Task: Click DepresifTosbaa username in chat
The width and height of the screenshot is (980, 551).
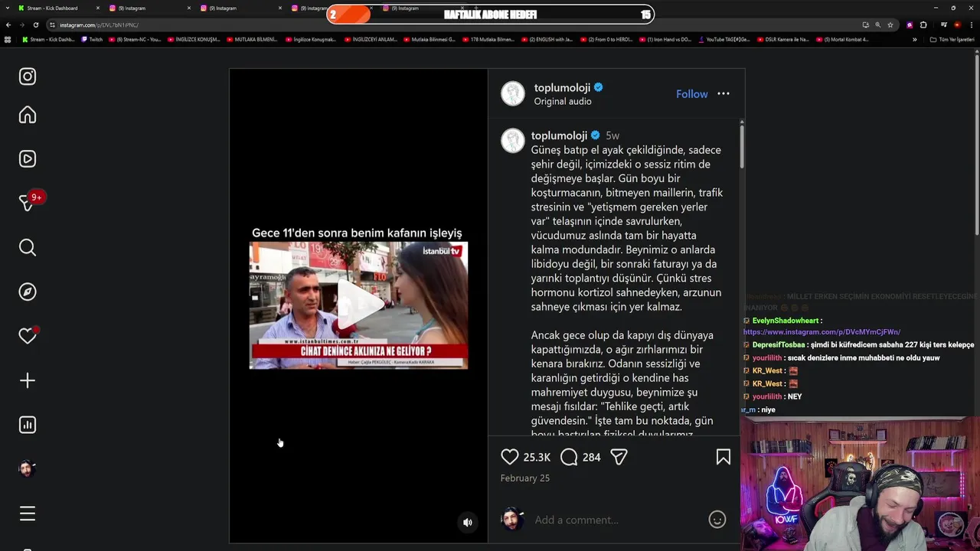Action: click(779, 345)
